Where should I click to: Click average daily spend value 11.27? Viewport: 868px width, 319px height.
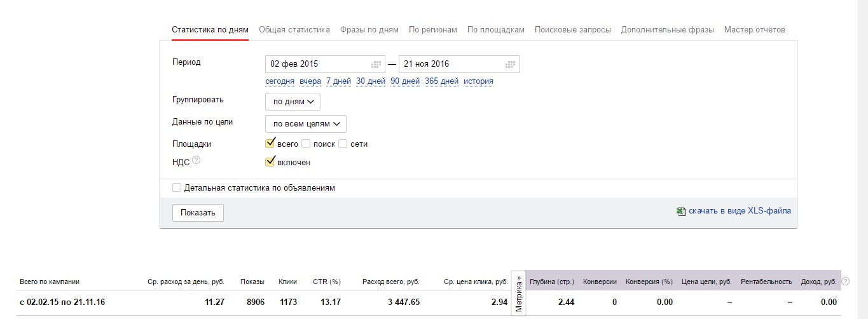[x=214, y=302]
